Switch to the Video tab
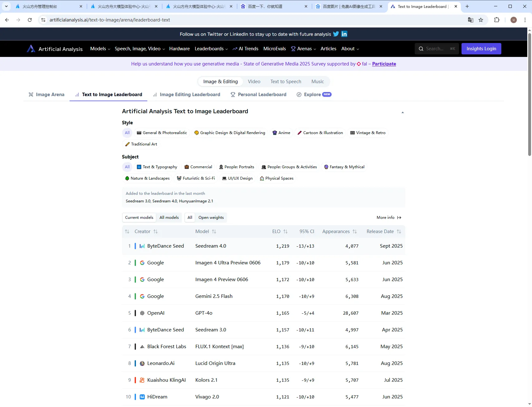The width and height of the screenshot is (532, 407). tap(254, 82)
